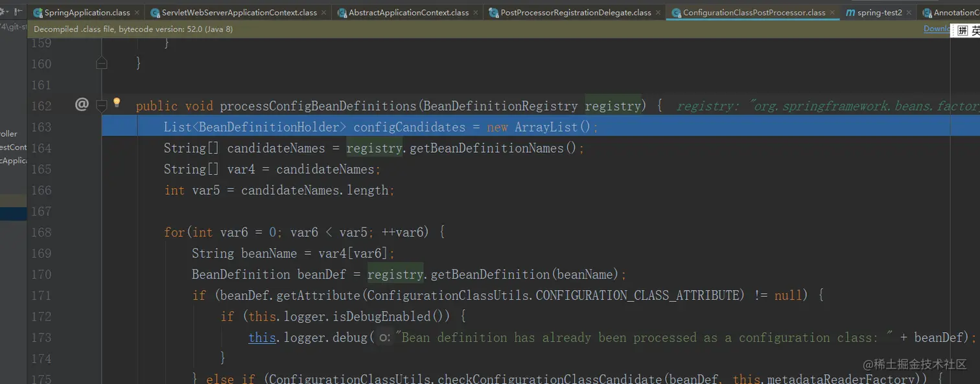Image resolution: width=980 pixels, height=384 pixels.
Task: Click 'BeanDefinitionRegistry' type on line 162
Action: pos(500,106)
